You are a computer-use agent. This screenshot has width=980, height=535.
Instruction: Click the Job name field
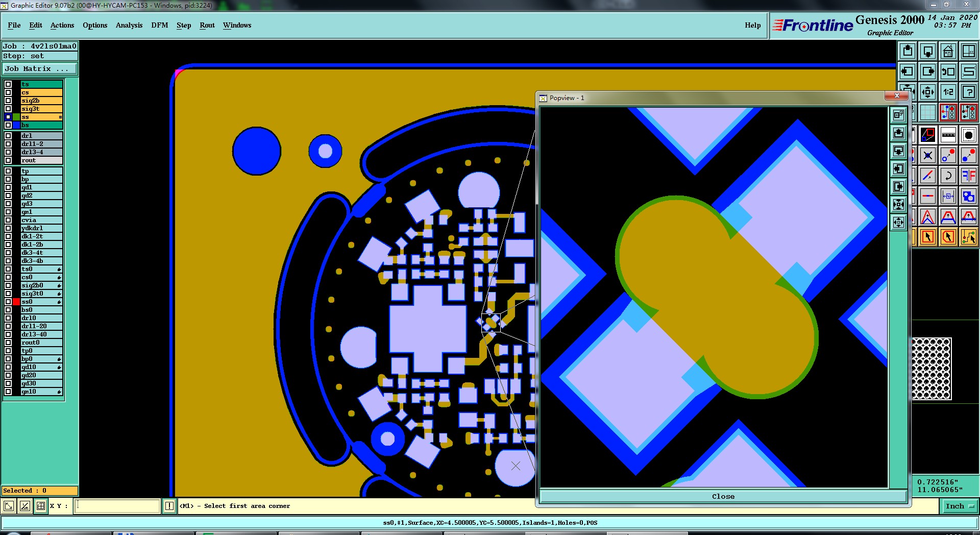40,46
